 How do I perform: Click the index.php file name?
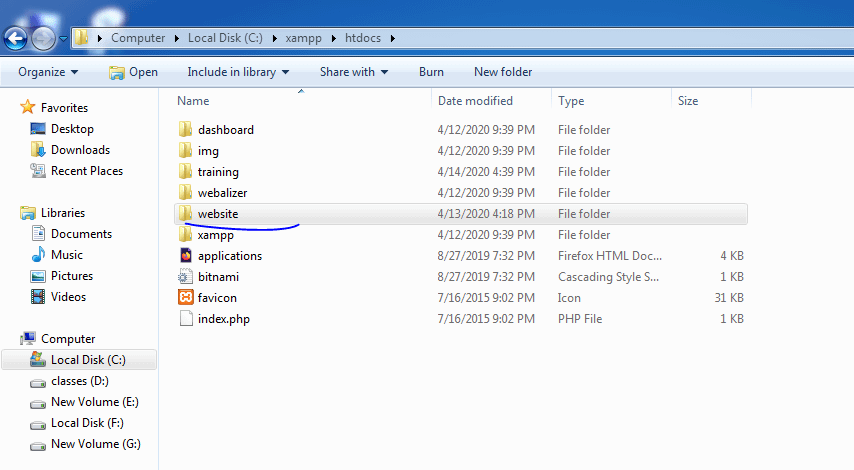(224, 319)
